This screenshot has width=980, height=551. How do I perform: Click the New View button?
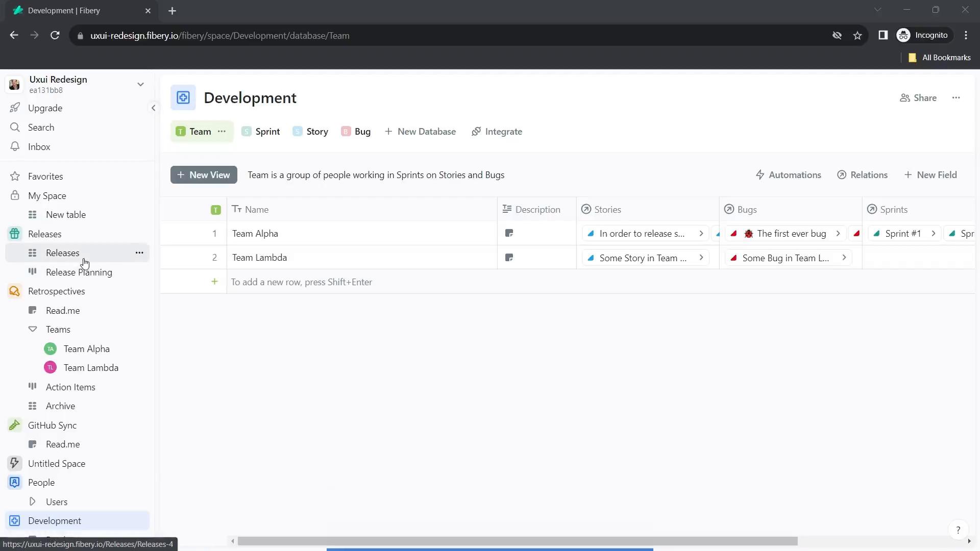204,175
